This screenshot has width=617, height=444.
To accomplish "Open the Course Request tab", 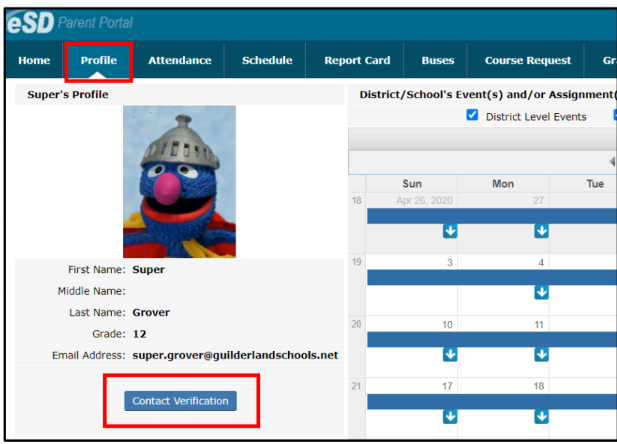I will [x=528, y=60].
